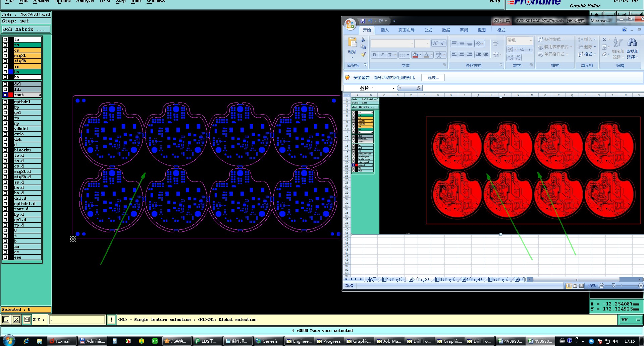Image resolution: width=644 pixels, height=346 pixels.
Task: Toggle checkbox for layer bs
Action: (x=5, y=72)
